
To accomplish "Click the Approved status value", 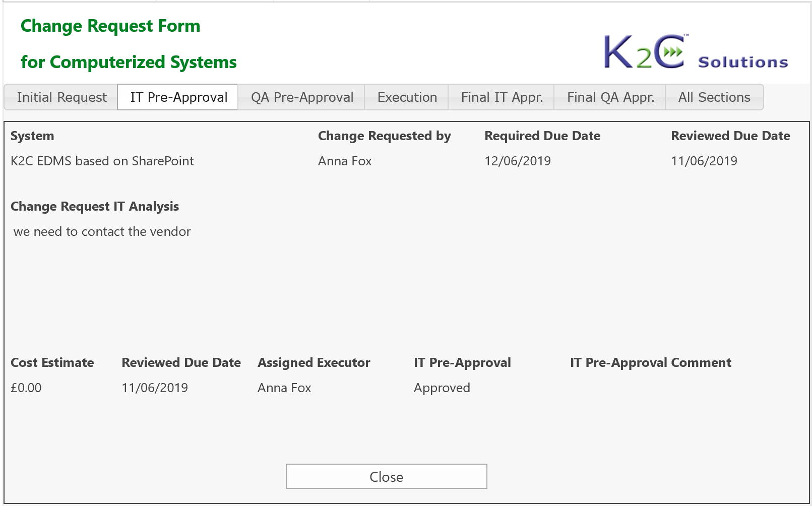I will pos(442,388).
